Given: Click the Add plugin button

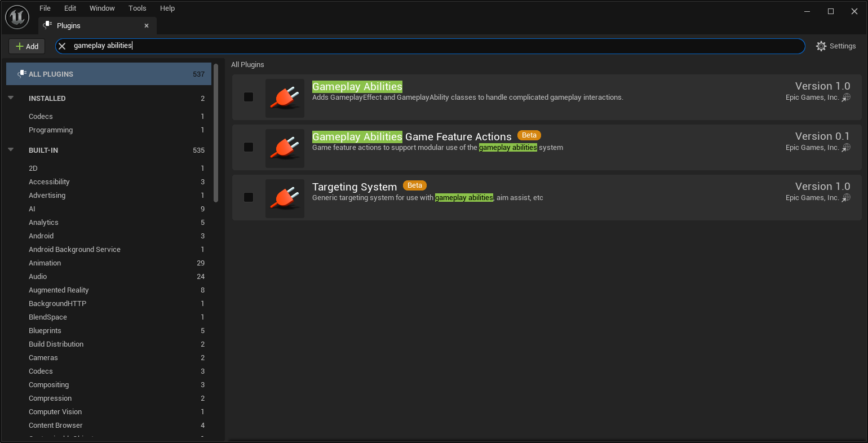Looking at the screenshot, I should [x=27, y=46].
